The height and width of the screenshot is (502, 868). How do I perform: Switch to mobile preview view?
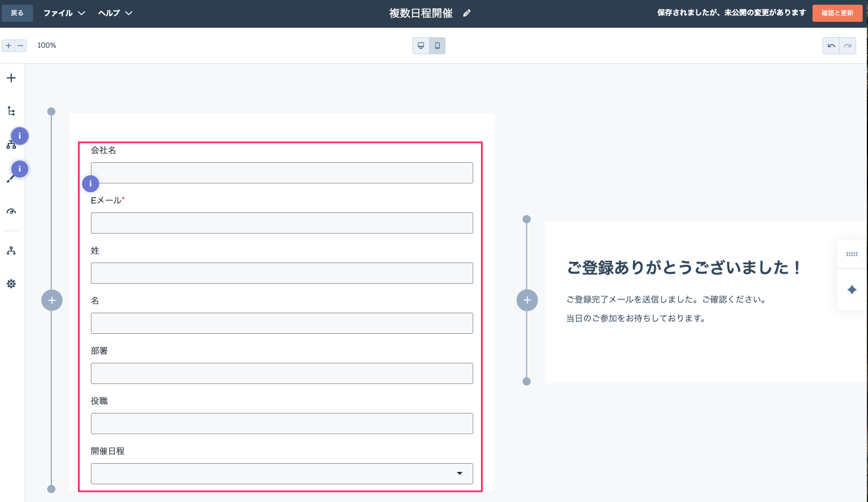click(437, 45)
